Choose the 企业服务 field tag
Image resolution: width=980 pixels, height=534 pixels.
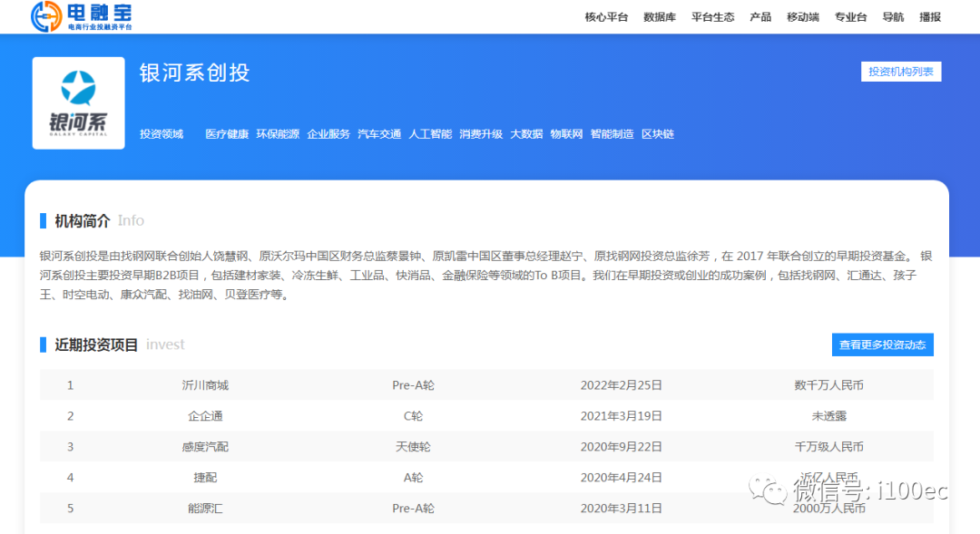tap(328, 134)
